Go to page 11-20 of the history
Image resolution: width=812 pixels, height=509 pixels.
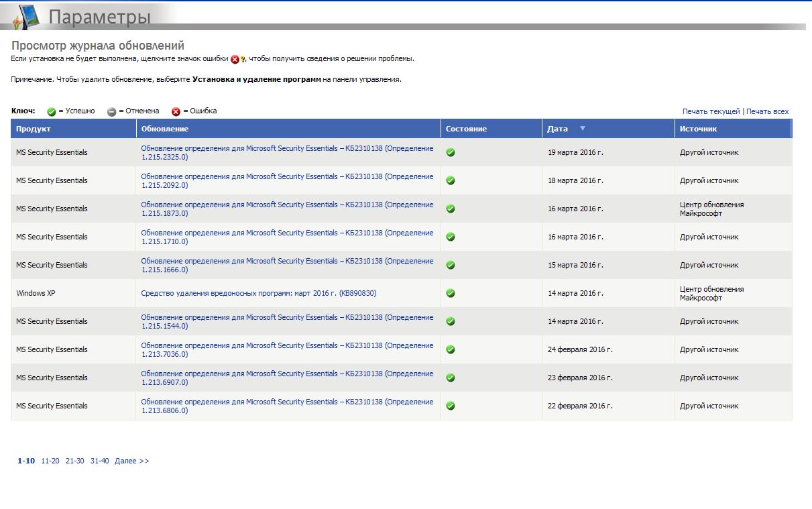[50, 461]
